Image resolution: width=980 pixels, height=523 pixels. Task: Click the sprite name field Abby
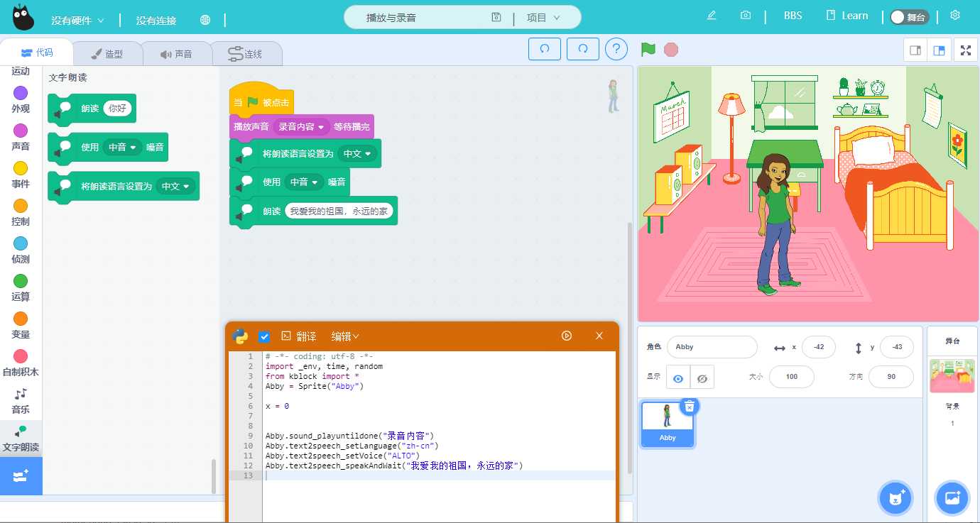click(x=712, y=347)
